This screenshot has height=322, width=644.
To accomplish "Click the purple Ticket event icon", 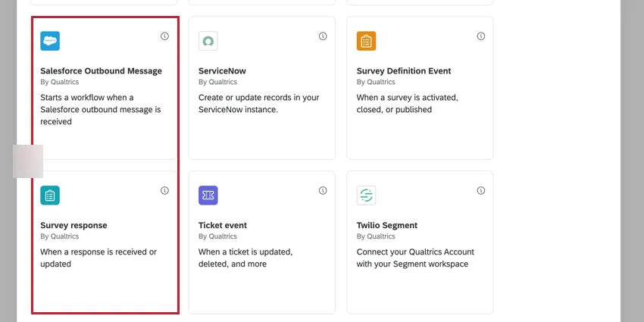I will (208, 195).
